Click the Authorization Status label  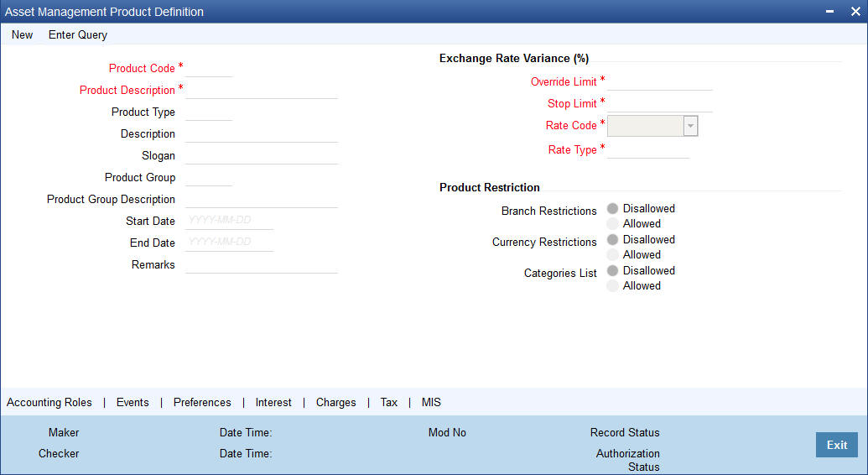pos(628,460)
